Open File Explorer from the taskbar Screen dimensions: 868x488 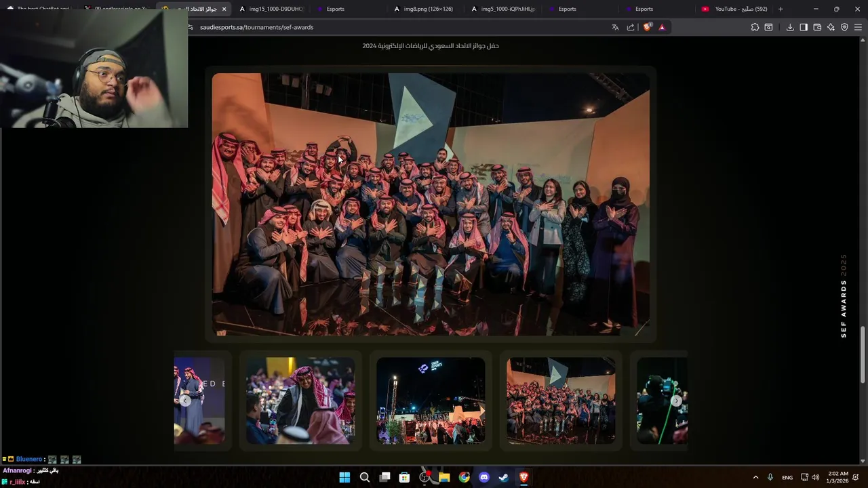coord(444,477)
